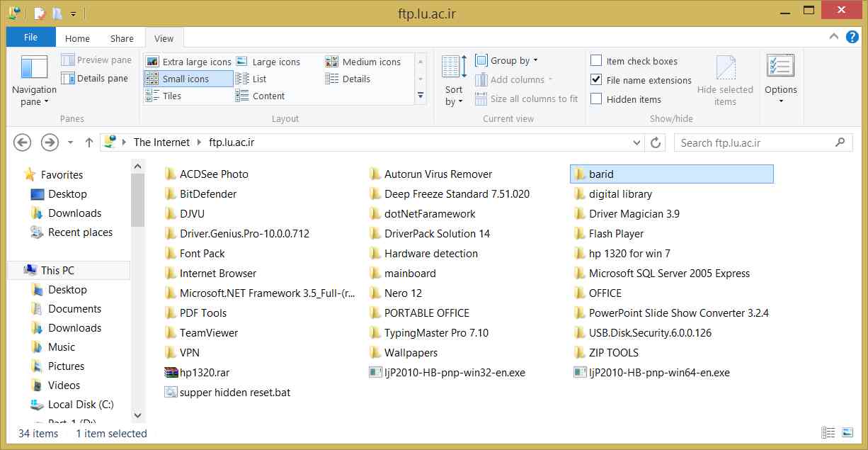This screenshot has width=868, height=450.
Task: Switch to the Home ribbon tab
Action: coord(77,38)
